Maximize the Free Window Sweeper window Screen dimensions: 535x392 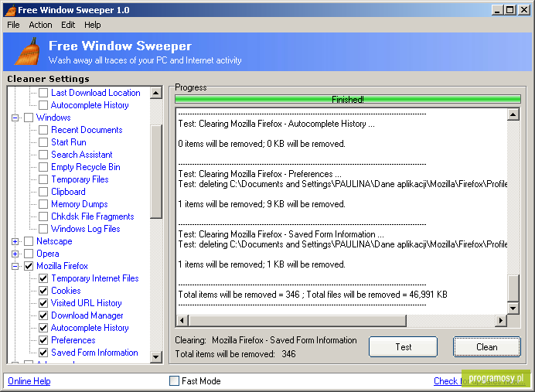pos(509,10)
